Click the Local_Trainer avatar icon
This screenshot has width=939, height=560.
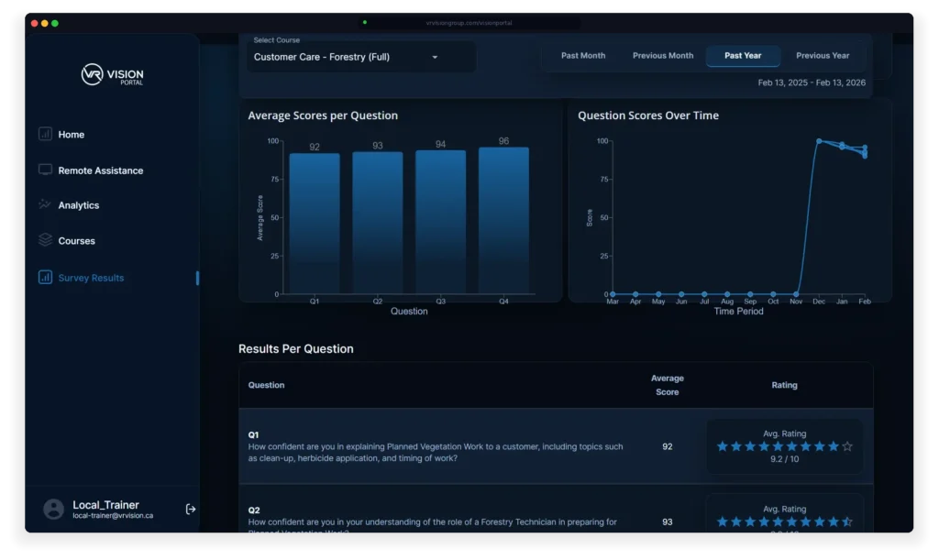pyautogui.click(x=52, y=510)
